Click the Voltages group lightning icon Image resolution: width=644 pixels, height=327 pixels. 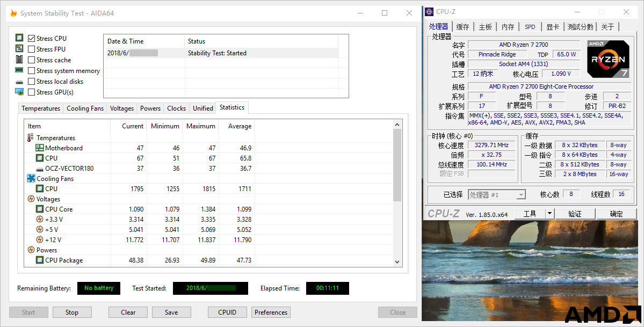click(31, 199)
